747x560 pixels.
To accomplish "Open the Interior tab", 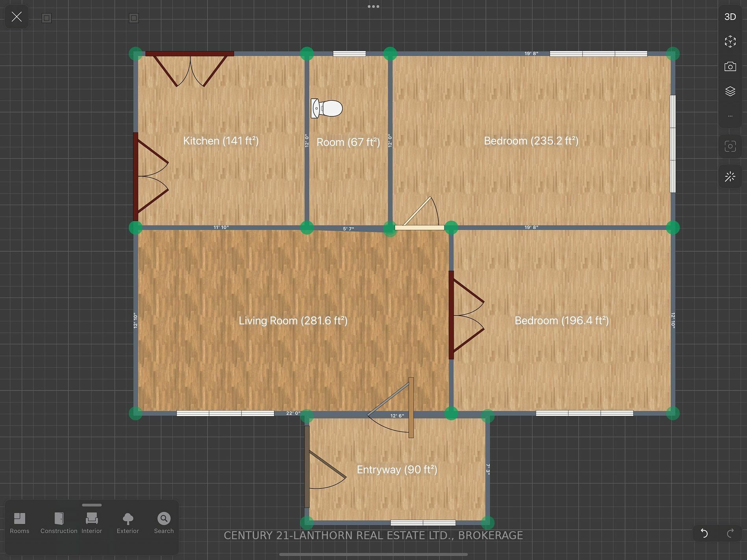I will point(92,523).
